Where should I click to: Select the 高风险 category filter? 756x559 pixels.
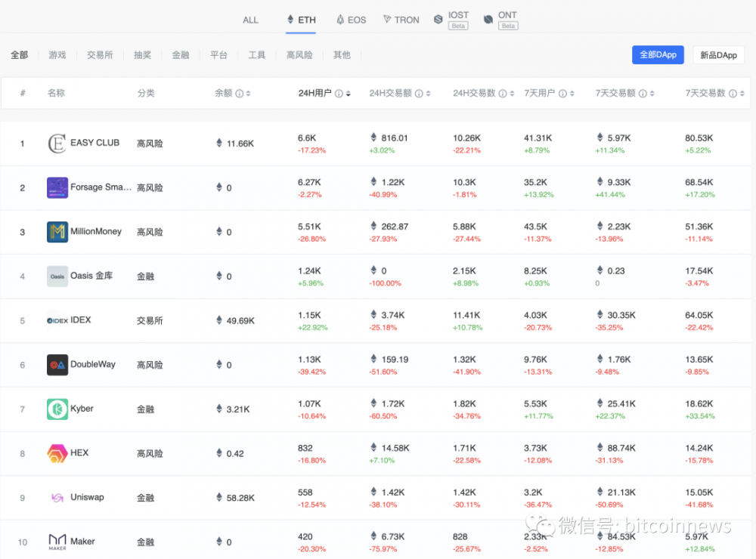click(x=300, y=54)
